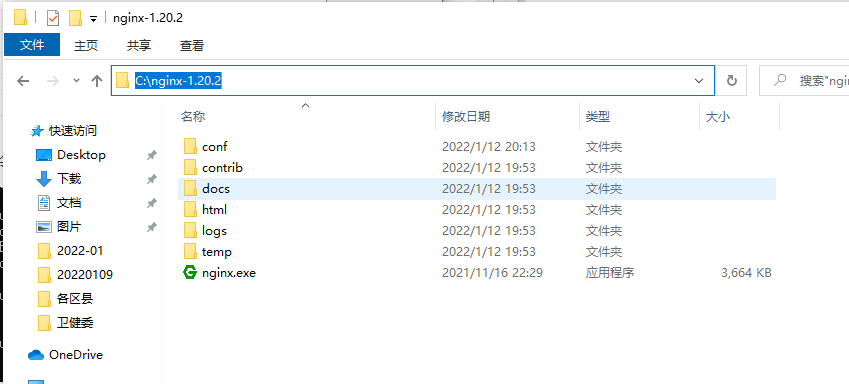
Task: Click the green nginx.exe application icon
Action: coord(190,272)
